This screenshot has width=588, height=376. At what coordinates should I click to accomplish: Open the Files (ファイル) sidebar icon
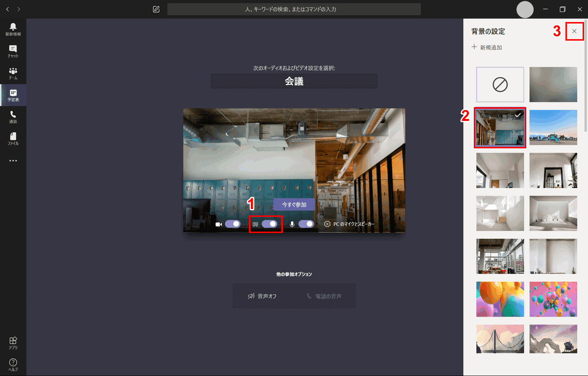click(13, 139)
